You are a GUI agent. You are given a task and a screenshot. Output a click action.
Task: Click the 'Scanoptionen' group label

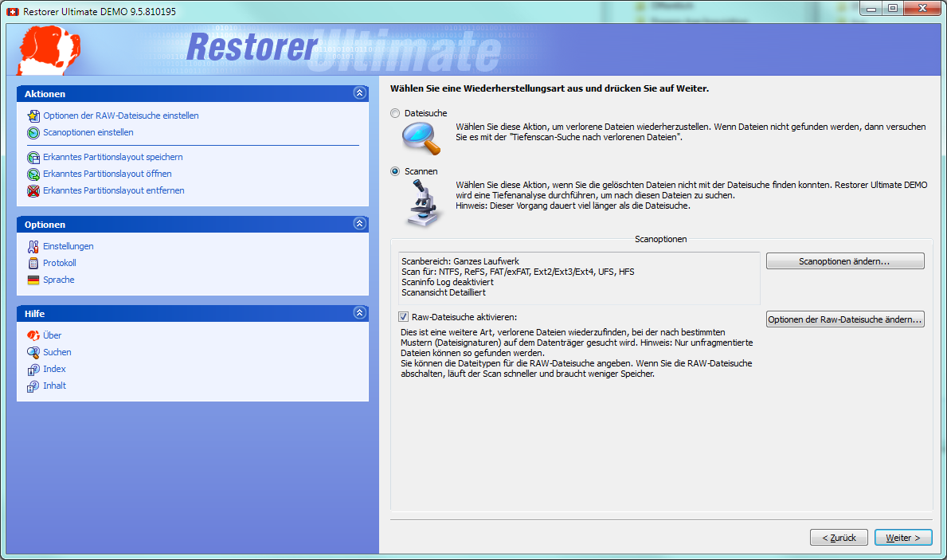661,239
